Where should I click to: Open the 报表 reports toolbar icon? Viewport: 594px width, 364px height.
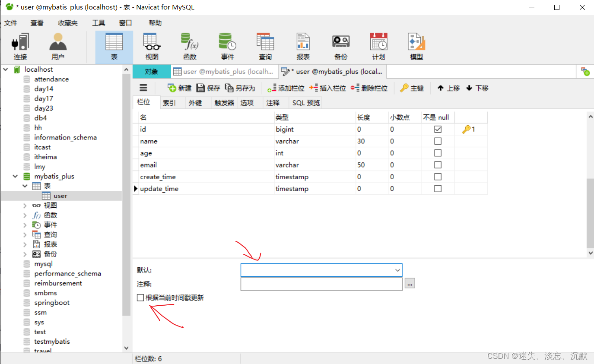point(303,47)
